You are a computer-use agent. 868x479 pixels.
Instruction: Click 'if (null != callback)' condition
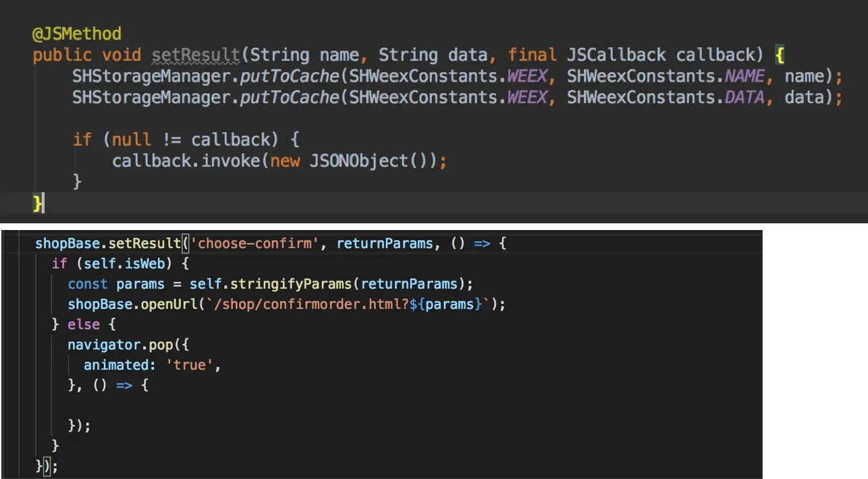175,140
